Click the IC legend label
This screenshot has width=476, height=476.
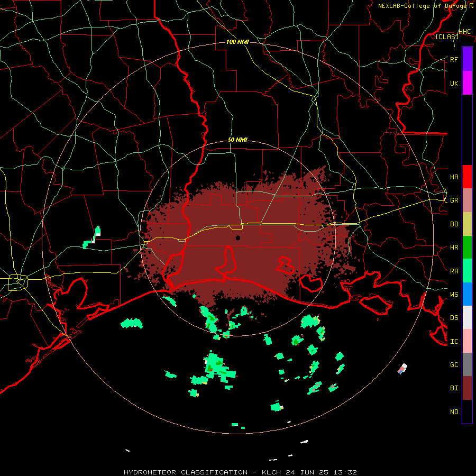(x=454, y=342)
